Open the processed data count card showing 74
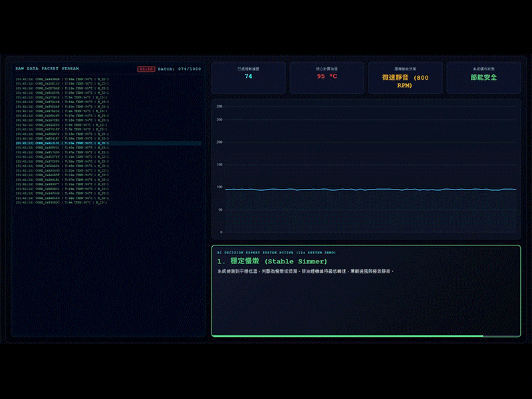Screen dimensions: 532x399 click(x=248, y=78)
